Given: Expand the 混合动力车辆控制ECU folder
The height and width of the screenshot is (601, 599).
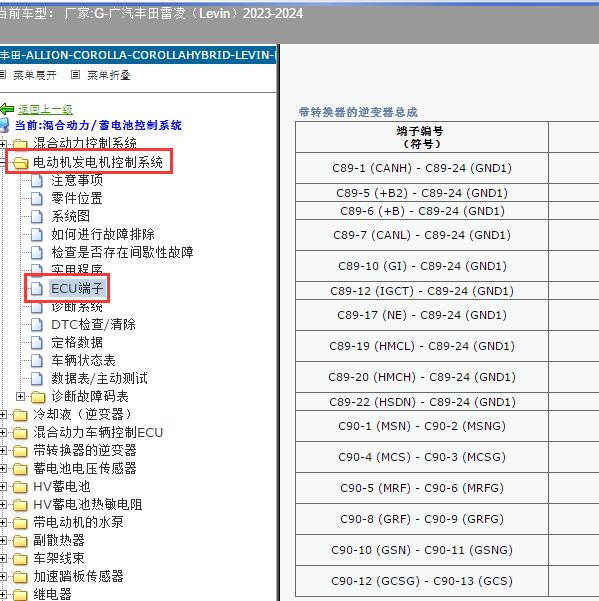Looking at the screenshot, I should point(2,432).
